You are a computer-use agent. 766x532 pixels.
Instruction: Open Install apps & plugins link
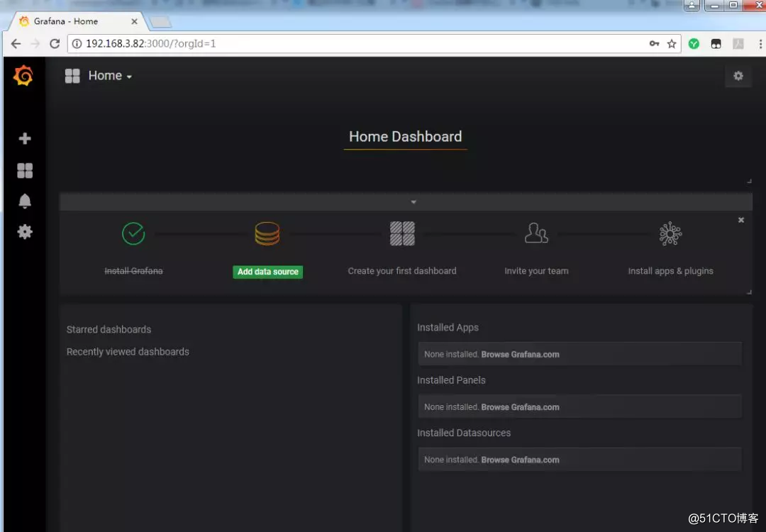670,271
